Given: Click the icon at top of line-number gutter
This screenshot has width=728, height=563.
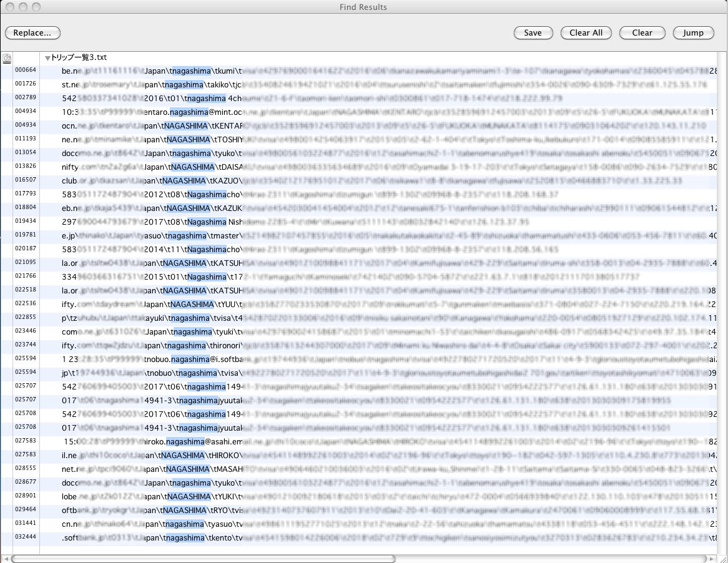Looking at the screenshot, I should 7,59.
